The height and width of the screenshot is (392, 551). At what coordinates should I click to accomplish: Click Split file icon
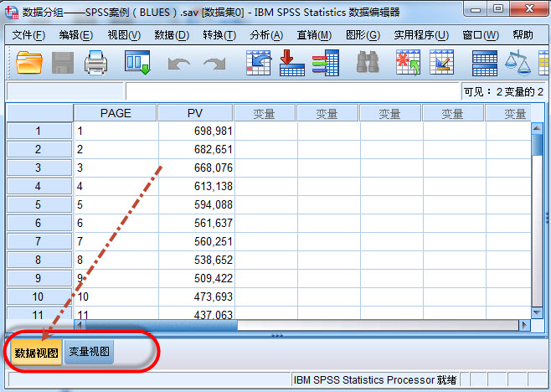click(485, 63)
